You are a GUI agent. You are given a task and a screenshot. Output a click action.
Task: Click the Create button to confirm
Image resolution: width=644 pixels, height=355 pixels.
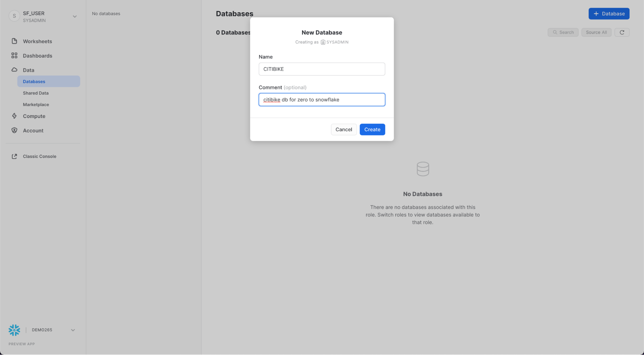[372, 129]
